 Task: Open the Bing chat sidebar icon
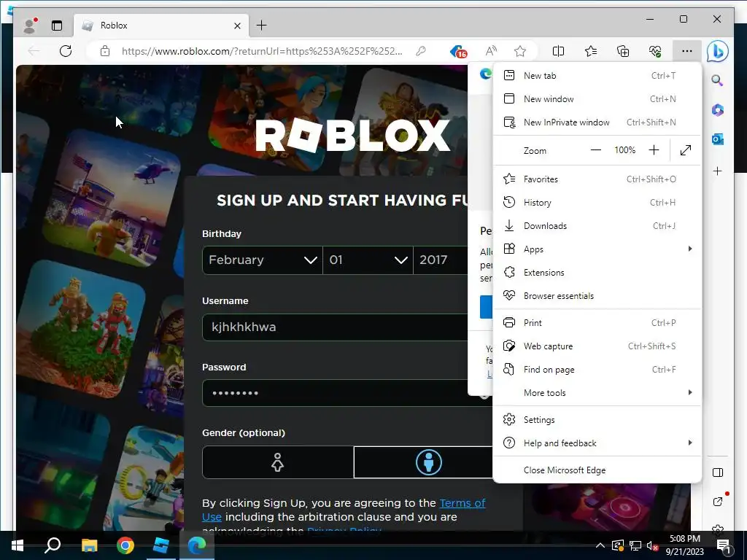718,51
